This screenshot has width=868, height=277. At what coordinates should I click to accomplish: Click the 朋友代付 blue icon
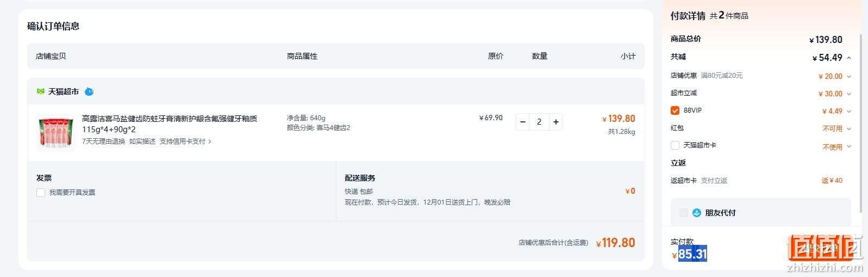[x=697, y=213]
